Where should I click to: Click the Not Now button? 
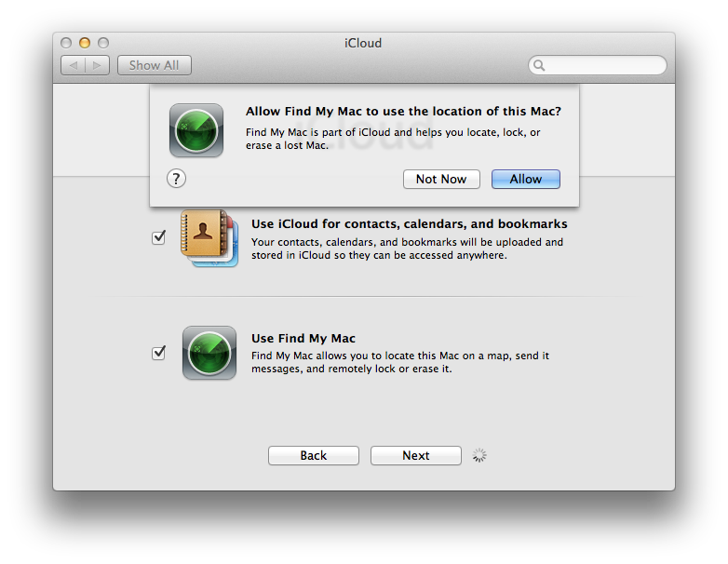[x=441, y=180]
